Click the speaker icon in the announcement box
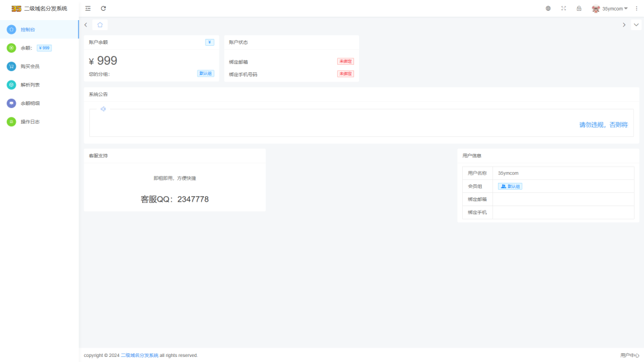644x362 pixels. (103, 109)
